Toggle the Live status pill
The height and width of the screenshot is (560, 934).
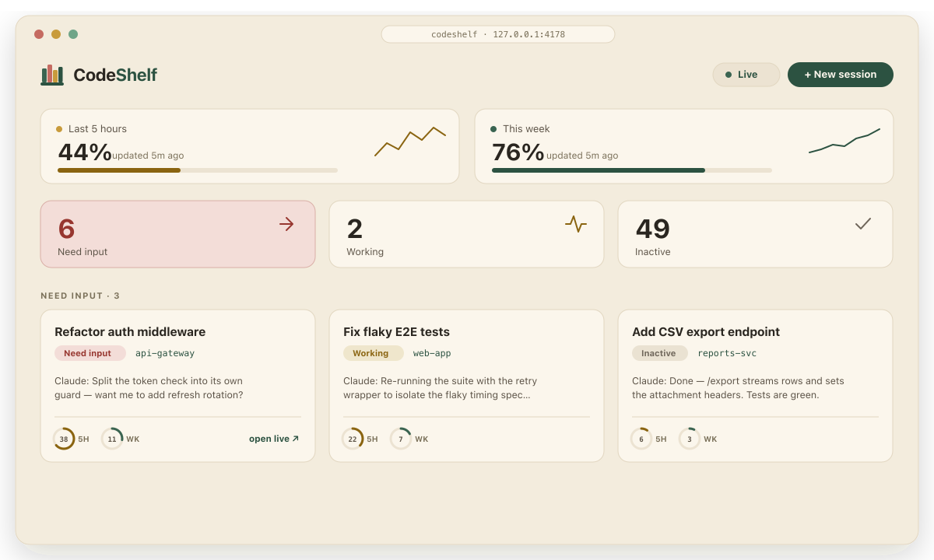pyautogui.click(x=746, y=75)
